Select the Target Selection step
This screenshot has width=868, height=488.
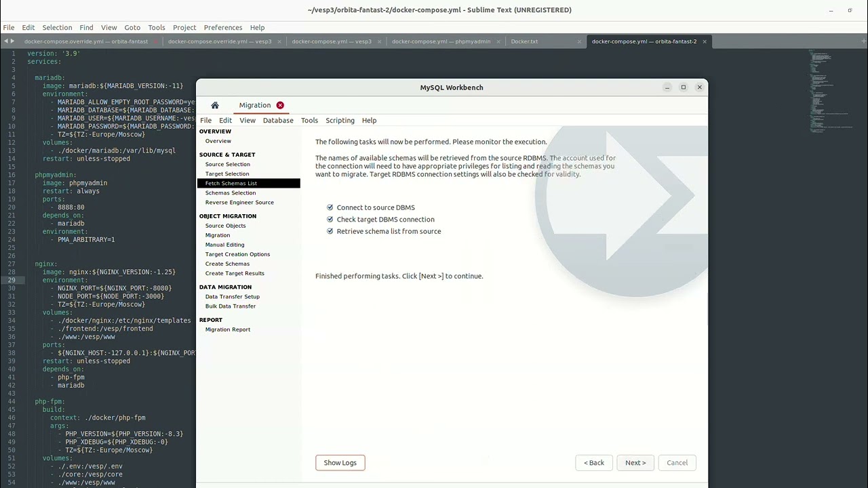(x=227, y=174)
